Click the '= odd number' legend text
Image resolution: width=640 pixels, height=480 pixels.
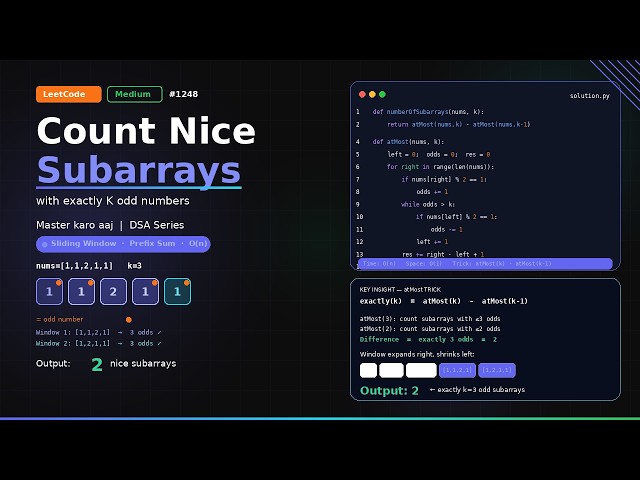(60, 320)
